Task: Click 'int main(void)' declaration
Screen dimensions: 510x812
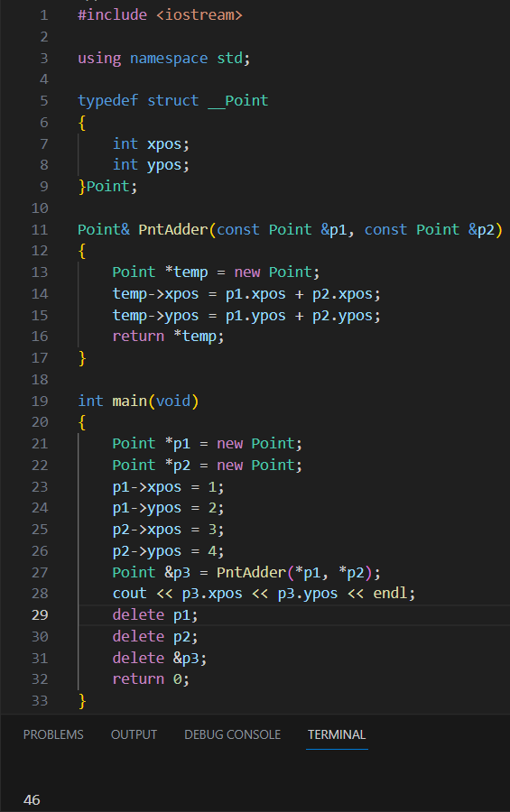Action: 138,401
